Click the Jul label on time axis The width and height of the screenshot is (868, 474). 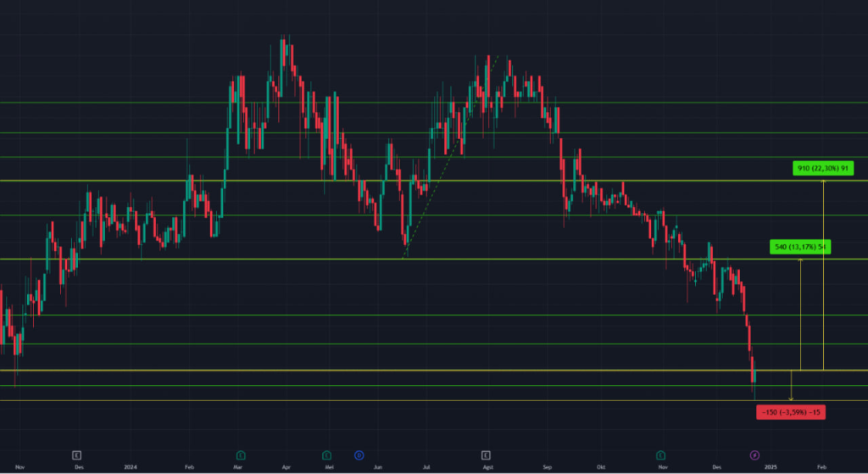pos(426,467)
